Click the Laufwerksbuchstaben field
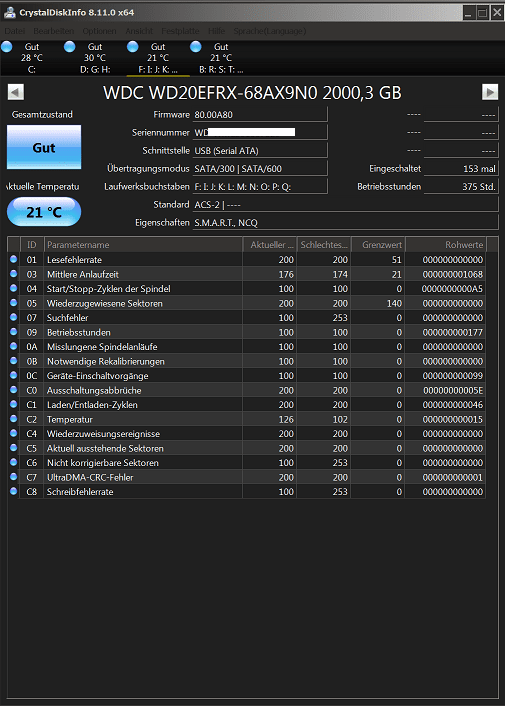Screen dimensions: 505x706 click(x=260, y=187)
